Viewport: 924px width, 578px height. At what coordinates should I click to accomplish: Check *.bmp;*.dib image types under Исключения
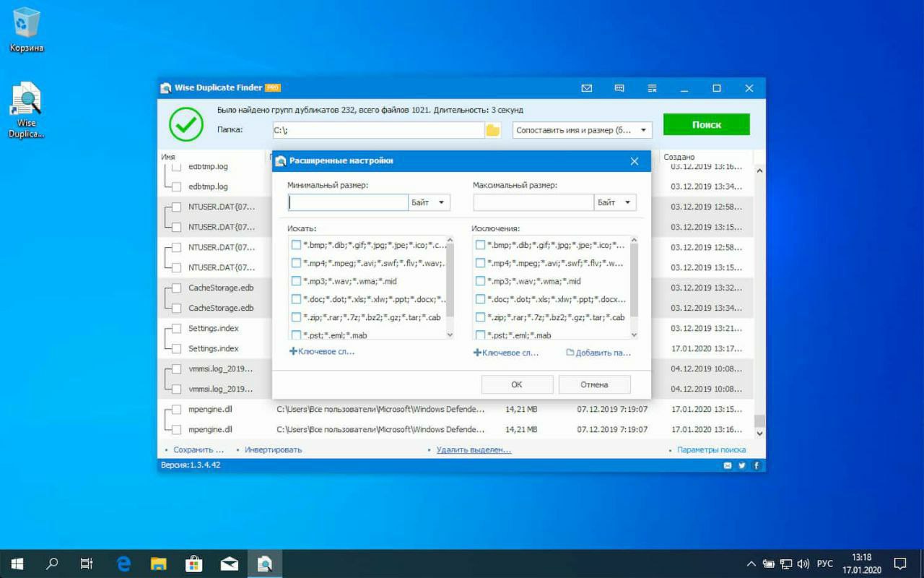(480, 245)
